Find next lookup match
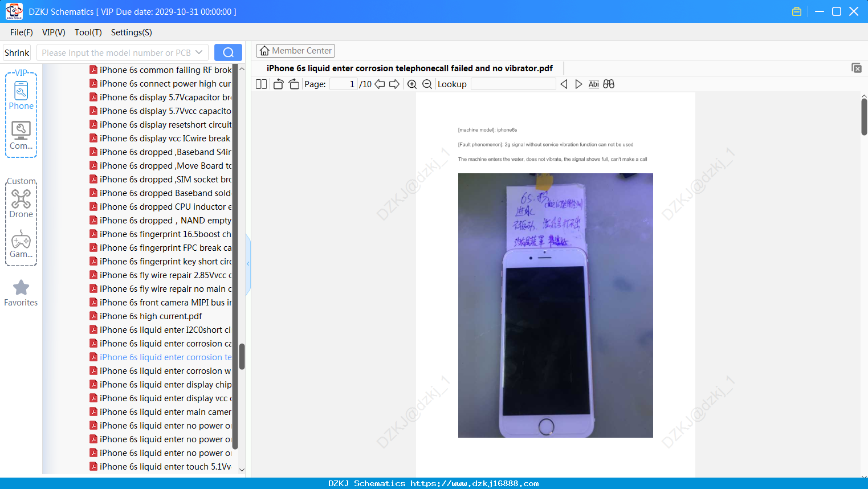This screenshot has width=868, height=489. [578, 84]
